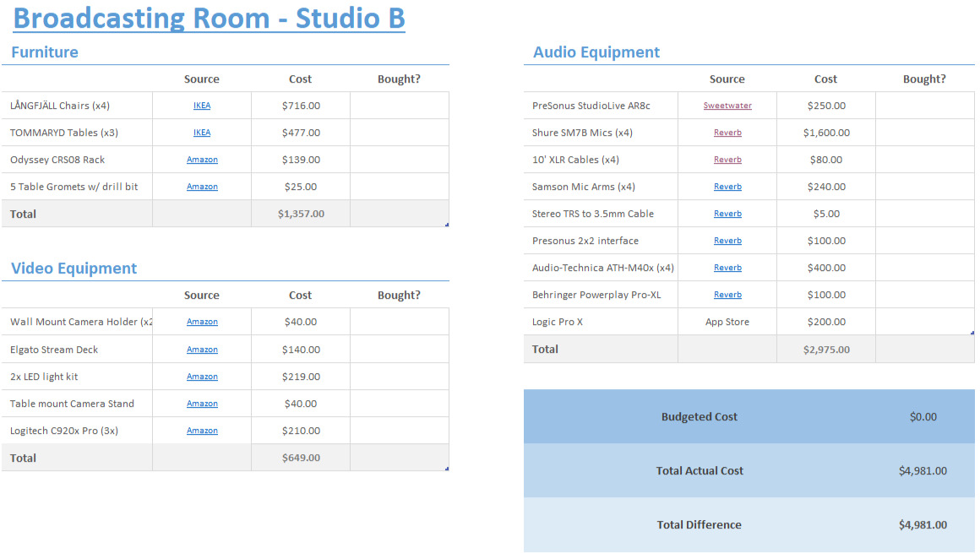Select the "Presonus 2x2 interface" cell
Viewport: 980px width, 553px height.
(601, 241)
